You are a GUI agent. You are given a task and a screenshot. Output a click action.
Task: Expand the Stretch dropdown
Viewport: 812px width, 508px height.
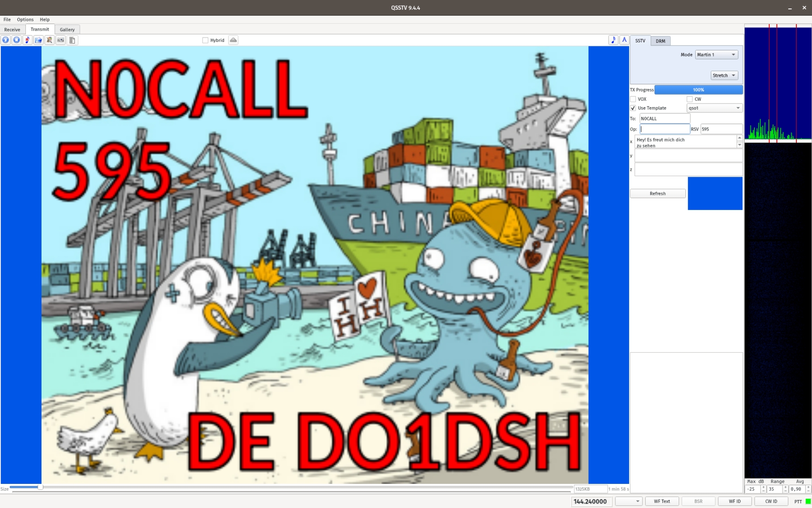click(724, 75)
